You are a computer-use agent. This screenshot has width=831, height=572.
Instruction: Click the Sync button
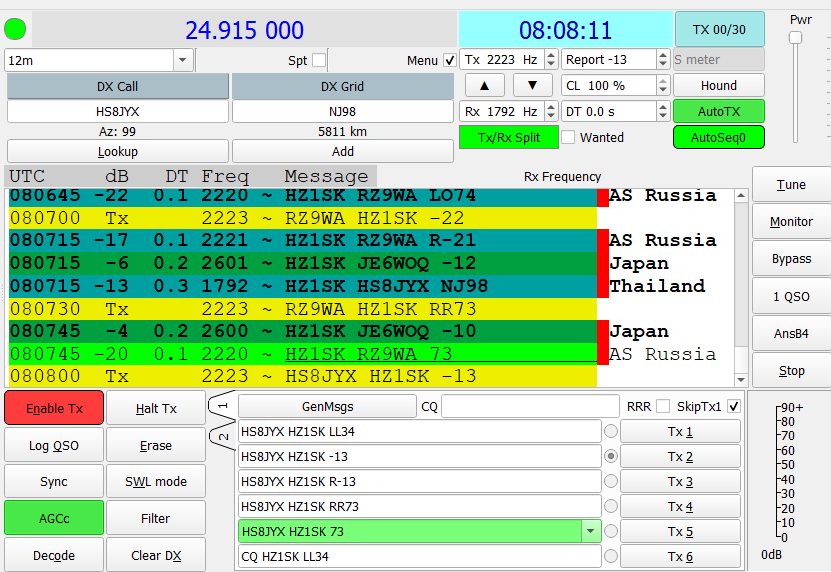coord(54,481)
